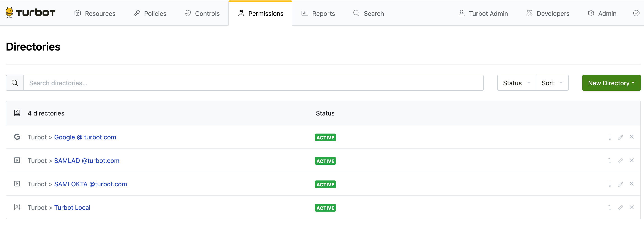Screen dimensions: 644x231
Task: Click the order arrow icon for SAMLOKTA directory
Action: [x=610, y=184]
